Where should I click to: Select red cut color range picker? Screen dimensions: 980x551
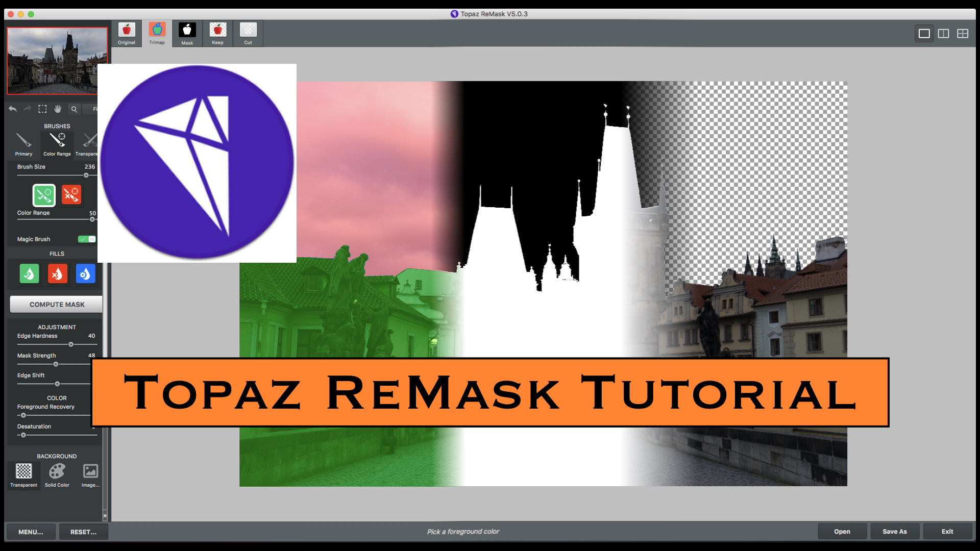click(71, 195)
